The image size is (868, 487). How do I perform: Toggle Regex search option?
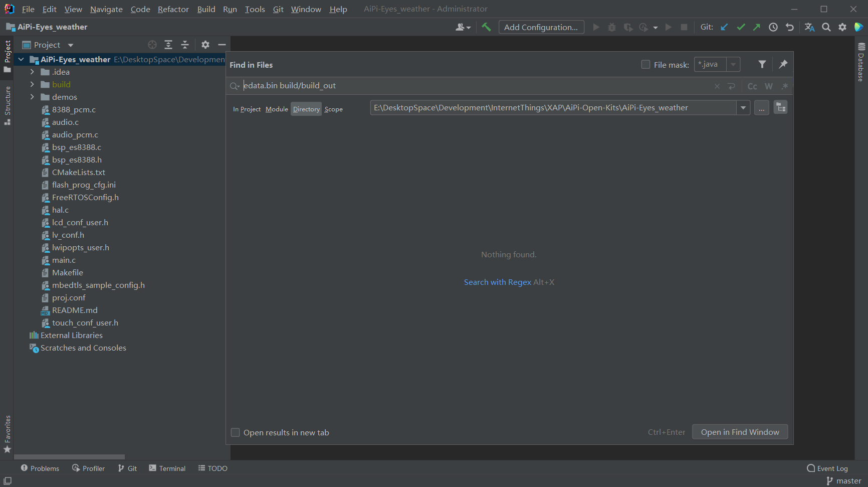click(785, 86)
